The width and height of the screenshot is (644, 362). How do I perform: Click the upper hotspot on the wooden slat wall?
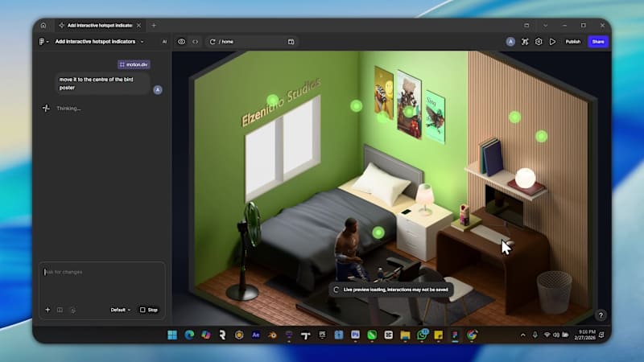pyautogui.click(x=514, y=117)
